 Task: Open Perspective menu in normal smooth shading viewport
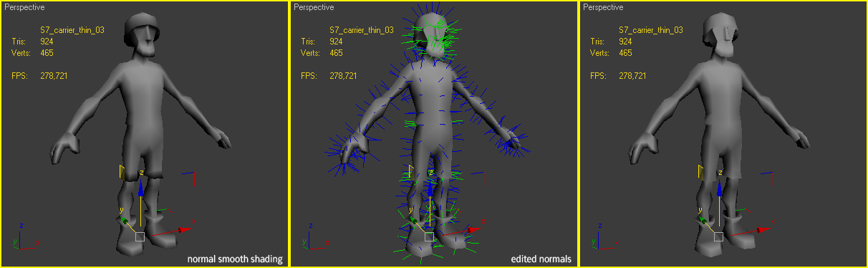24,8
